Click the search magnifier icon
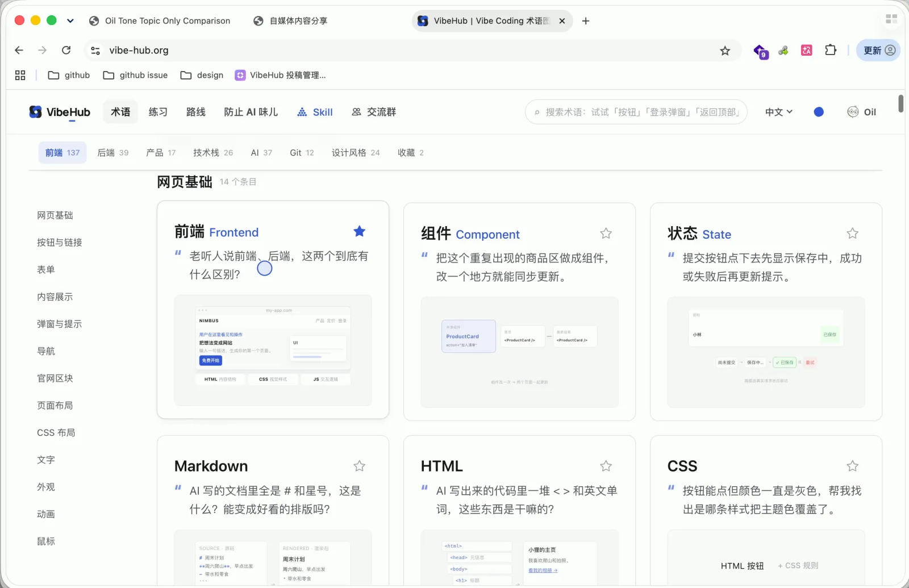The width and height of the screenshot is (909, 588). 537,112
